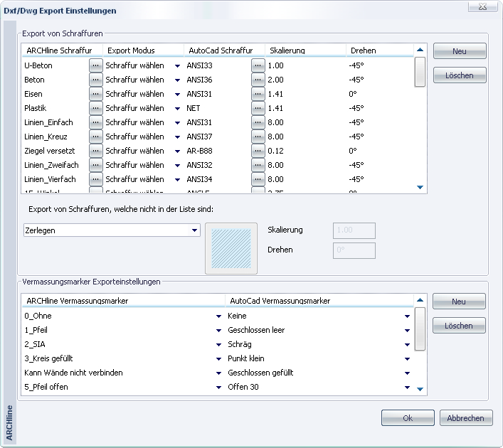Browse AutoCad hatch for ANSI33 entry
This screenshot has width=503, height=448.
tap(258, 65)
